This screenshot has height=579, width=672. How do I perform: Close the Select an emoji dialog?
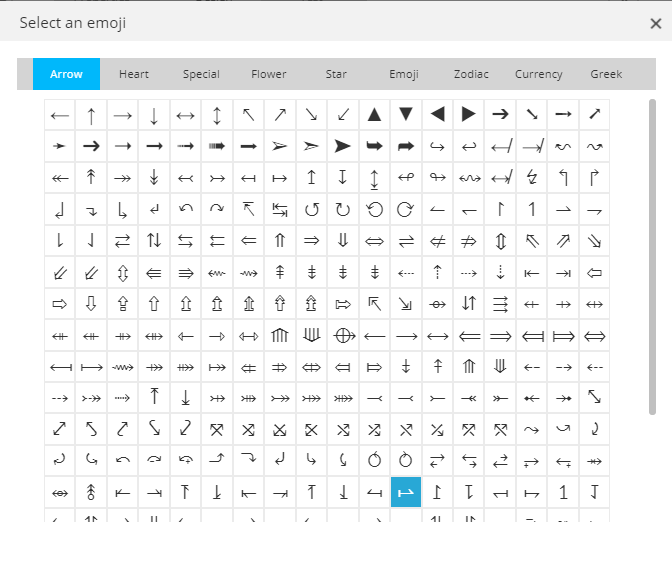click(655, 23)
